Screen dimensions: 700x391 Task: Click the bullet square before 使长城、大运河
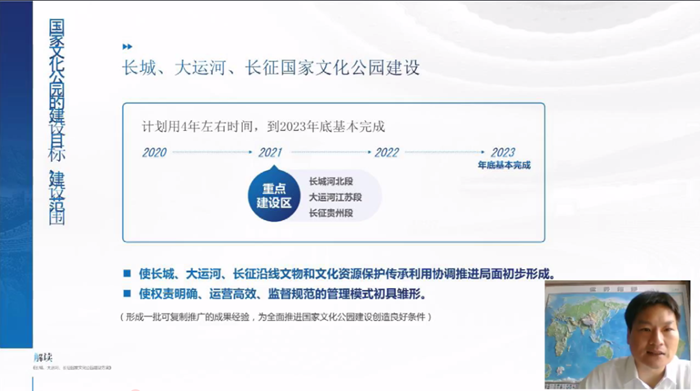click(x=127, y=273)
